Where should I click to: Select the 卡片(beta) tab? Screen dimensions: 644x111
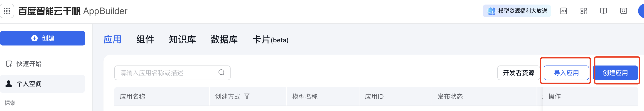click(270, 40)
